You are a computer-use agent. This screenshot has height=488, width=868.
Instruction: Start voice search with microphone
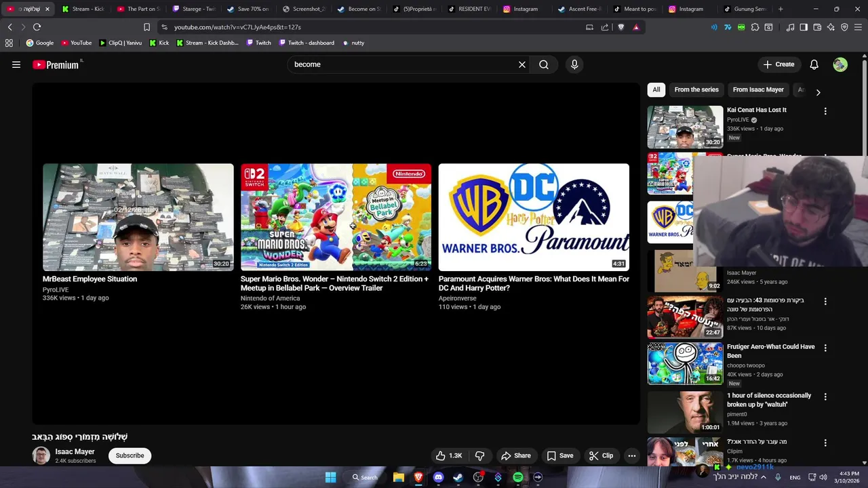tap(574, 64)
